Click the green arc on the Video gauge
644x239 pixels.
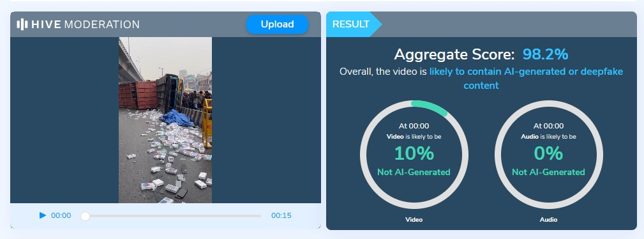[x=431, y=105]
